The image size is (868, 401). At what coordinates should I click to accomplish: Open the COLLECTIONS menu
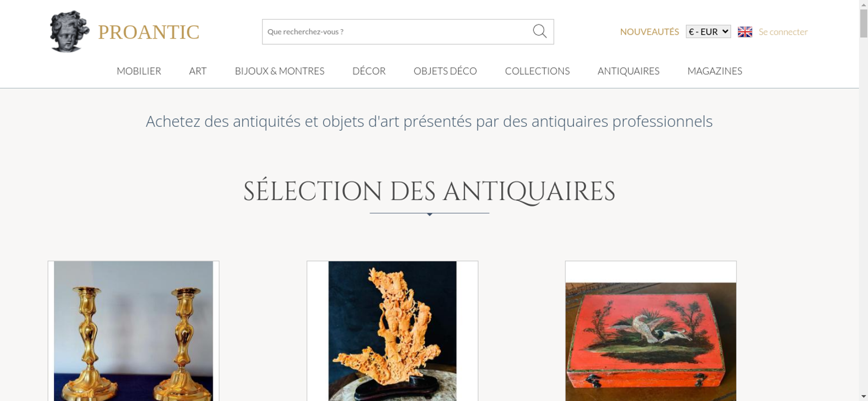[x=537, y=71]
